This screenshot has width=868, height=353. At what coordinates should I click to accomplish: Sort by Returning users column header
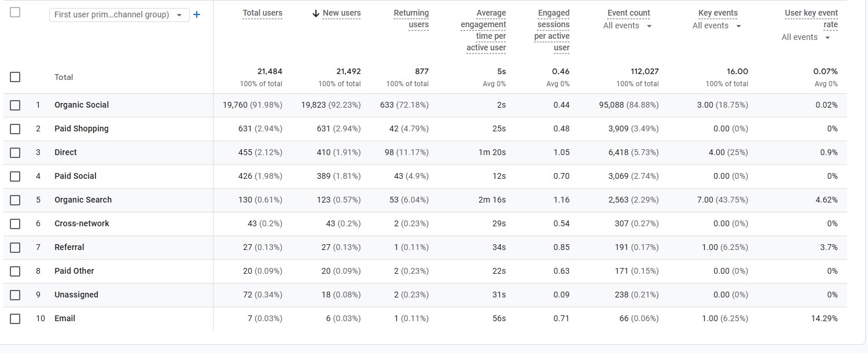(x=411, y=19)
